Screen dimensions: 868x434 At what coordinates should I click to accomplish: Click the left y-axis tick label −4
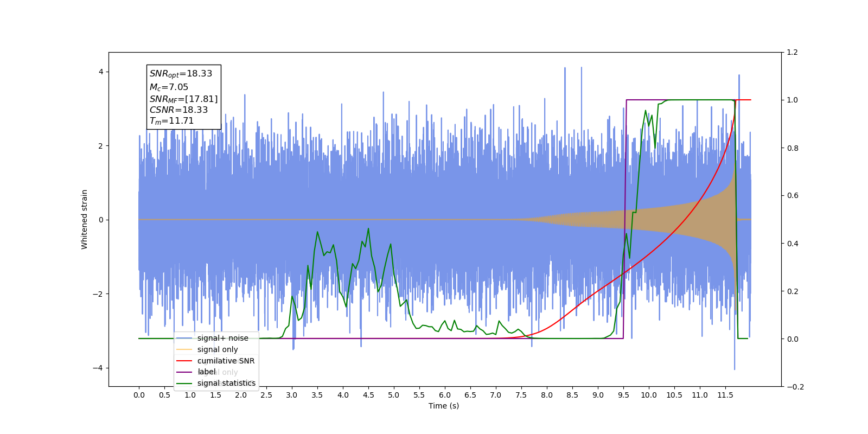coord(98,368)
